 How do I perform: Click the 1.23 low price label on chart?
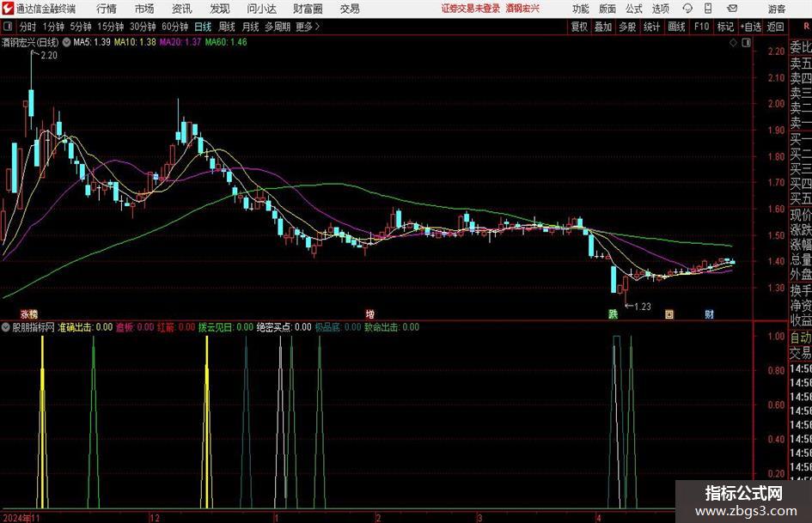pos(642,307)
